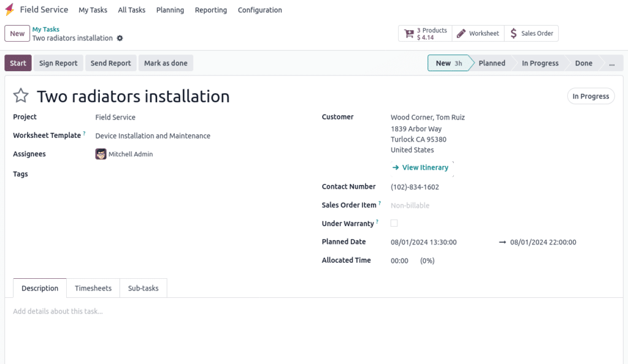Viewport: 628px width, 364px height.
Task: Click the address line 1839 Arbor Way
Action: (416, 129)
